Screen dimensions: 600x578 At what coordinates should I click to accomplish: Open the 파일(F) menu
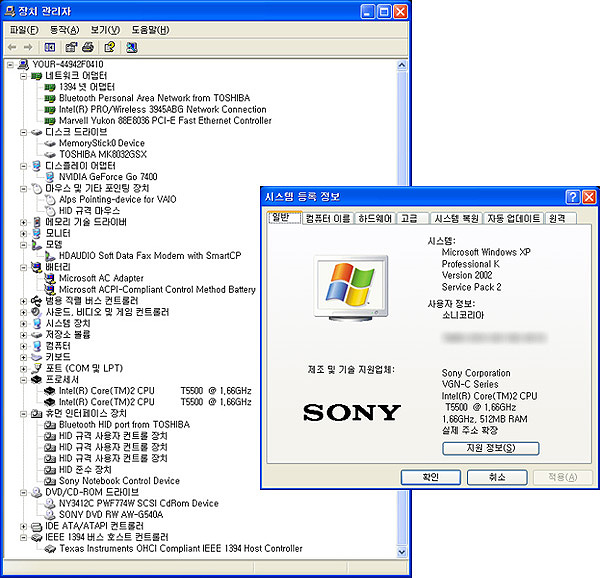click(x=24, y=30)
